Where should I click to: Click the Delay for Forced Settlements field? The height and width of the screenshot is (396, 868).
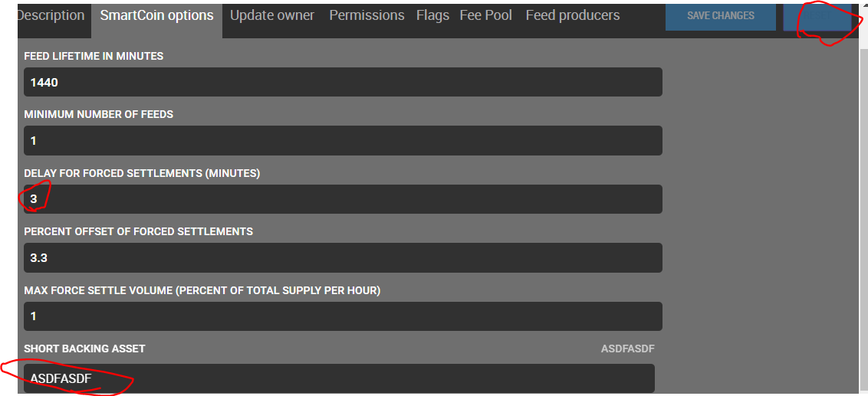(343, 199)
